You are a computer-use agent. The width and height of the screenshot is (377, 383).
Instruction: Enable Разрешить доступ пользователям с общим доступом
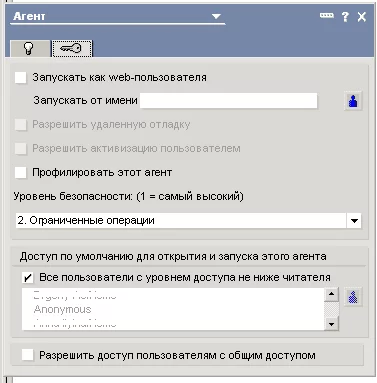click(x=28, y=355)
